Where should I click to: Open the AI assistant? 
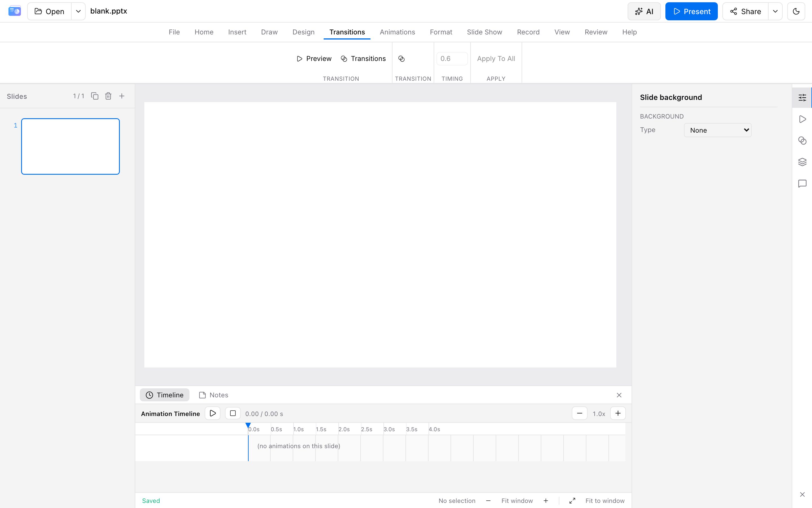[644, 11]
